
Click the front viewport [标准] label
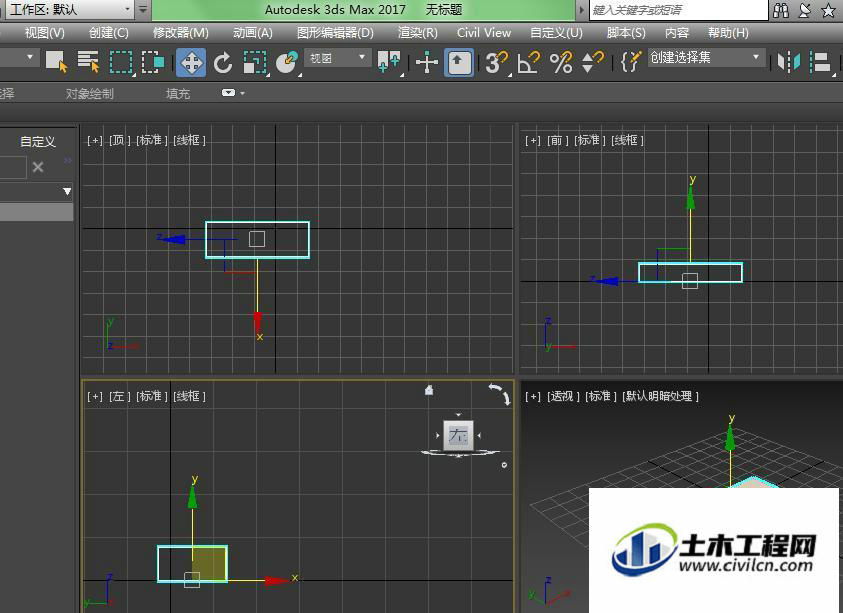point(590,140)
